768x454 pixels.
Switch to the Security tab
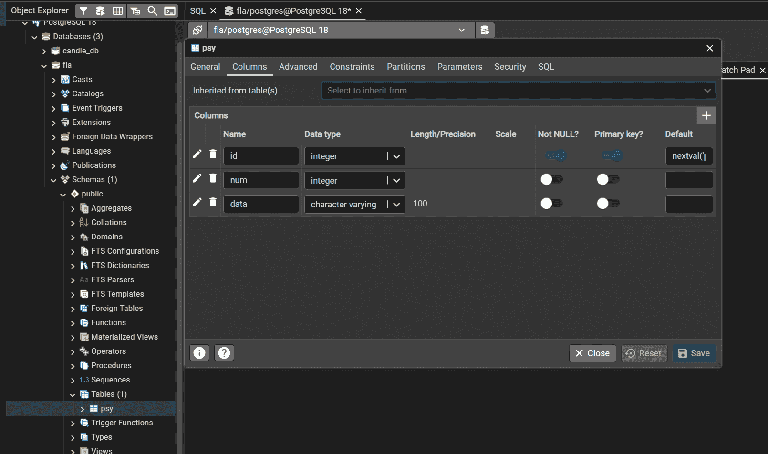point(510,67)
